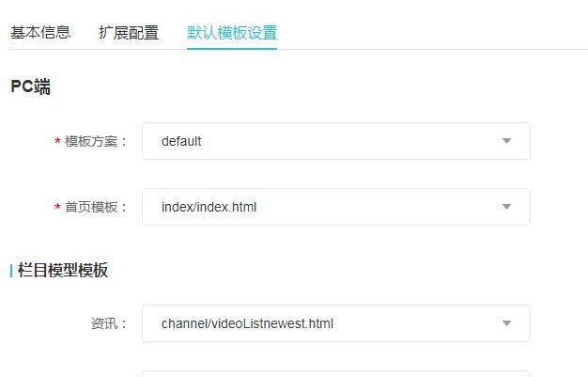Click the blue bar marker beside 栏目模型模板

[x=11, y=271]
